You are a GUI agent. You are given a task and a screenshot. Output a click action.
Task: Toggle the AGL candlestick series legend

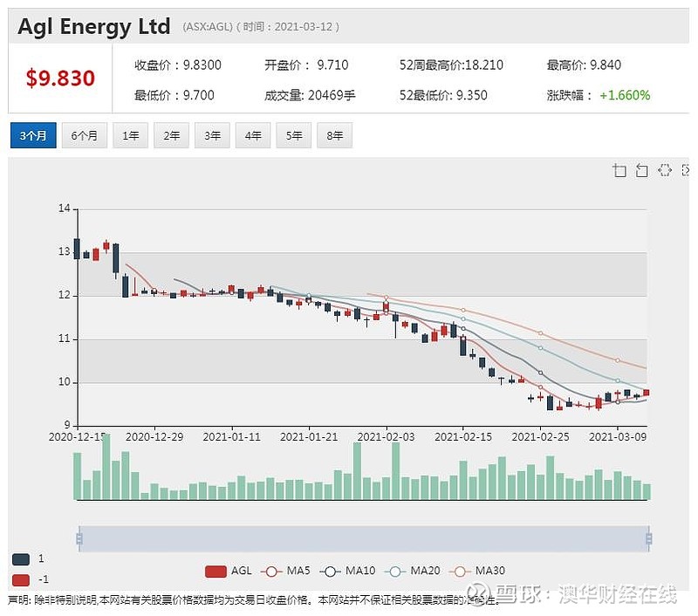(x=229, y=571)
